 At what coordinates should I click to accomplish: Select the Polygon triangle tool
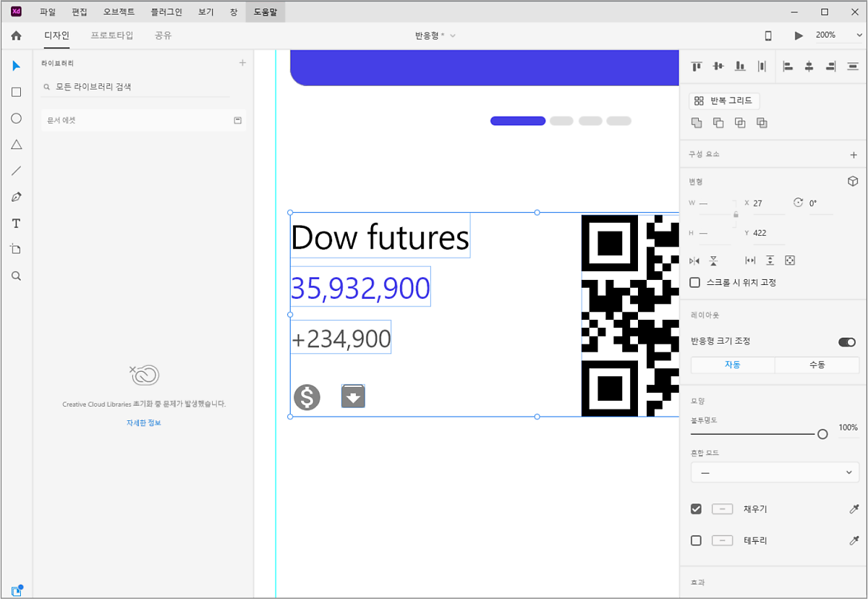[16, 145]
